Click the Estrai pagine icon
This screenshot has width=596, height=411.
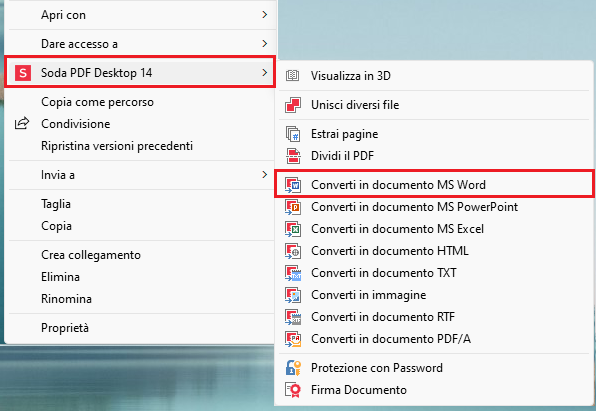pos(293,134)
